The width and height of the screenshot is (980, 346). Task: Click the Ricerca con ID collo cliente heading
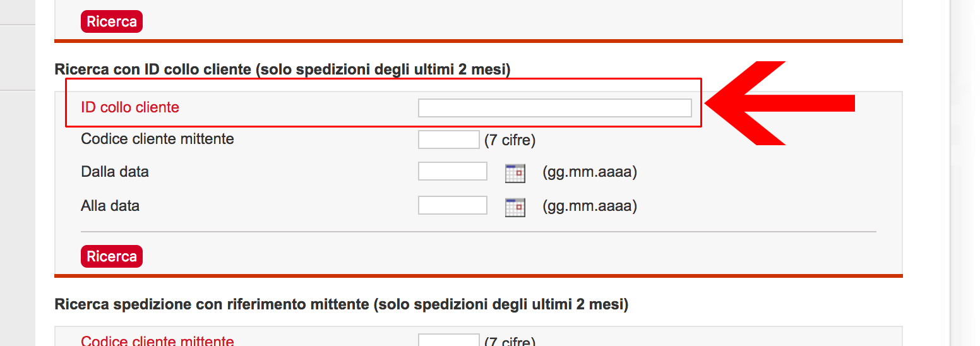282,69
